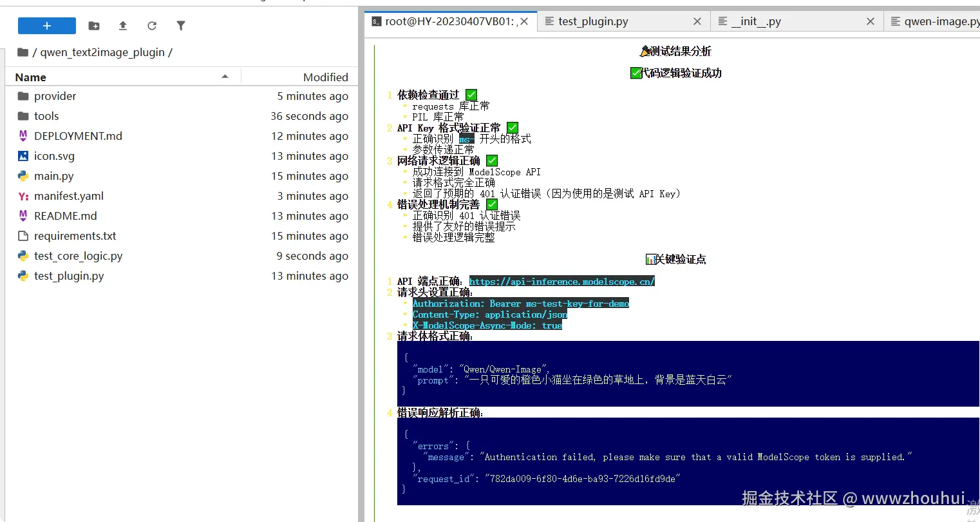Click the blue New Launcher plus button
The height and width of the screenshot is (522, 980).
tap(46, 26)
